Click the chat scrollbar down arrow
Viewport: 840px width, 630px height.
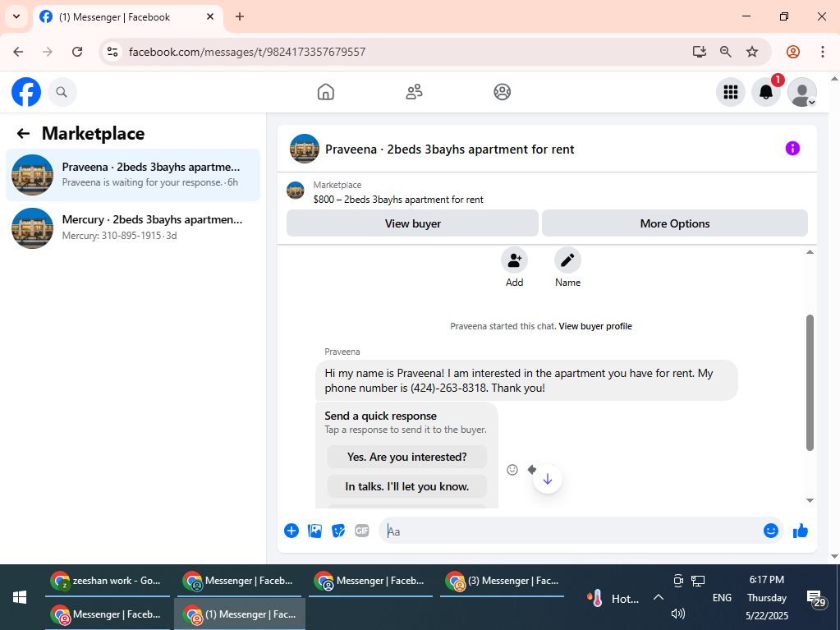[810, 500]
